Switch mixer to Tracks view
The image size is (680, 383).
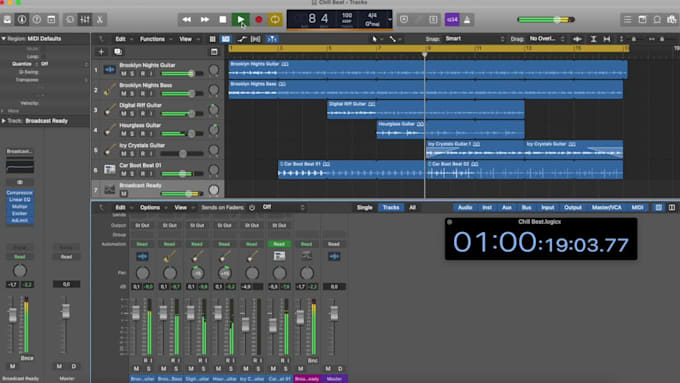[391, 208]
